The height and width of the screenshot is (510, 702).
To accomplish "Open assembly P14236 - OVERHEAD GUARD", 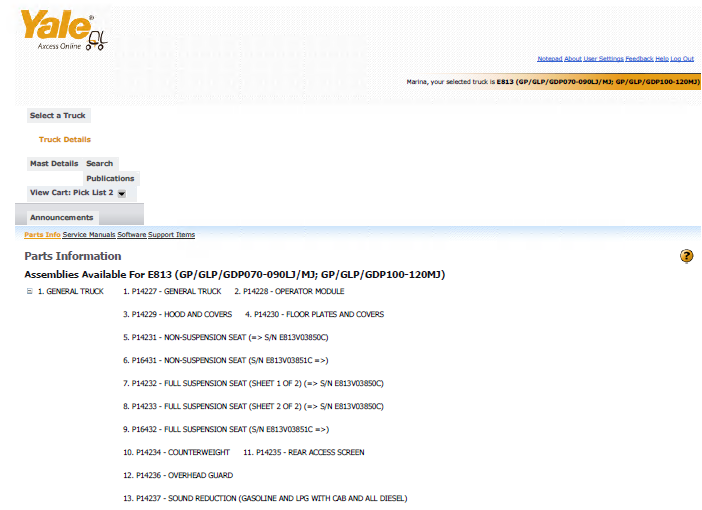I will (x=178, y=476).
